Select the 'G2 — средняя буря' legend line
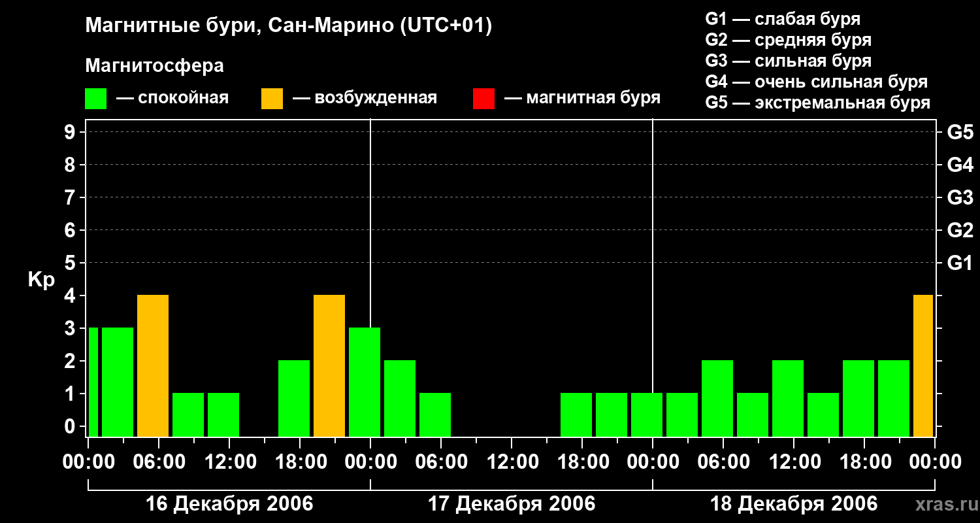The width and height of the screenshot is (980, 523). click(x=788, y=40)
